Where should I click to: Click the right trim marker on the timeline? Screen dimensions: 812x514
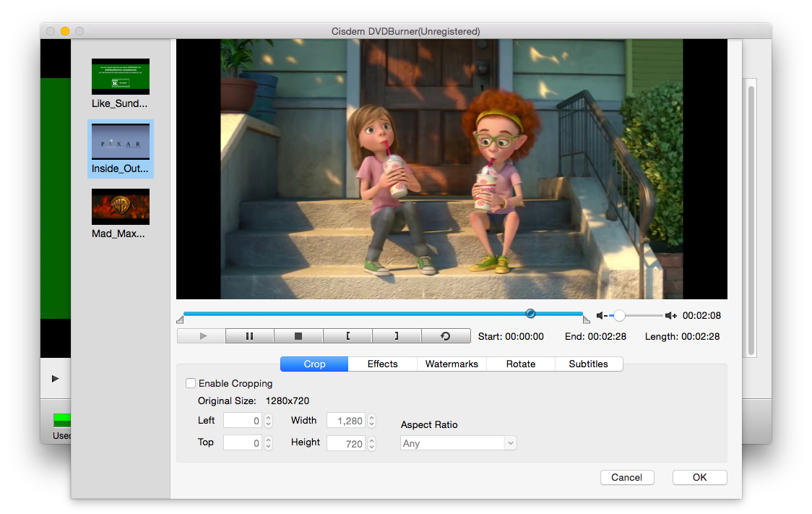pyautogui.click(x=586, y=320)
